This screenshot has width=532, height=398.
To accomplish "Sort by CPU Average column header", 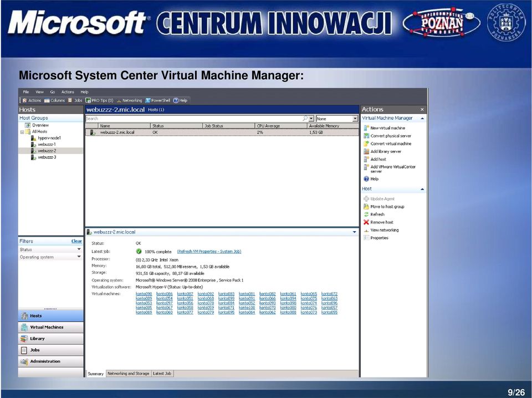I will pos(281,126).
